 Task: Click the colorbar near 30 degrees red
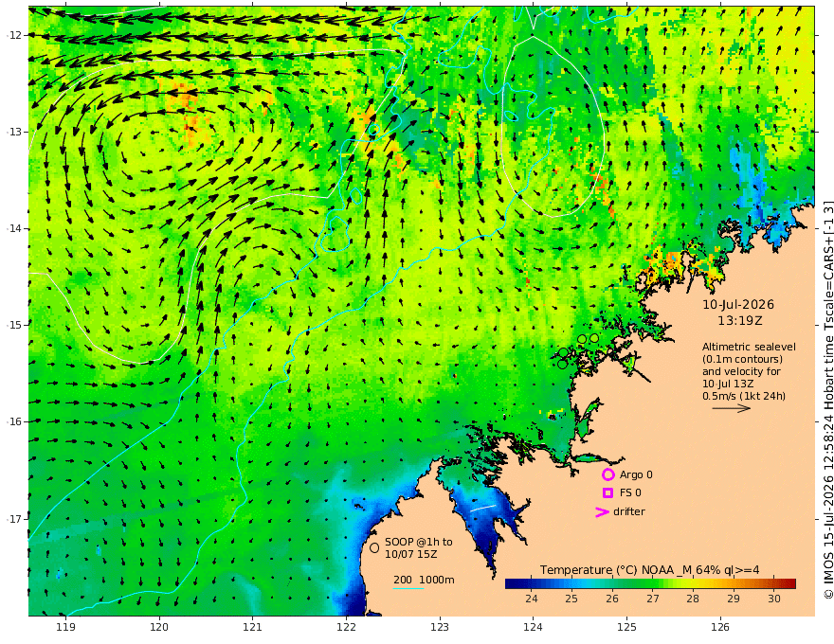pyautogui.click(x=774, y=583)
